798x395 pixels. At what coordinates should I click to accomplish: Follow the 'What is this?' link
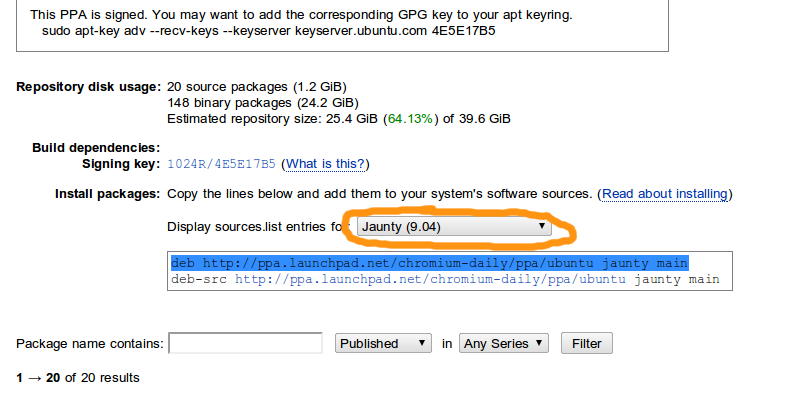(326, 164)
